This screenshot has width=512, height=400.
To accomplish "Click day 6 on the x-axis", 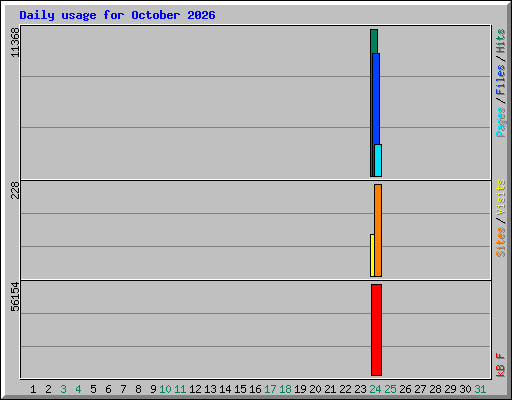I will coord(108,389).
